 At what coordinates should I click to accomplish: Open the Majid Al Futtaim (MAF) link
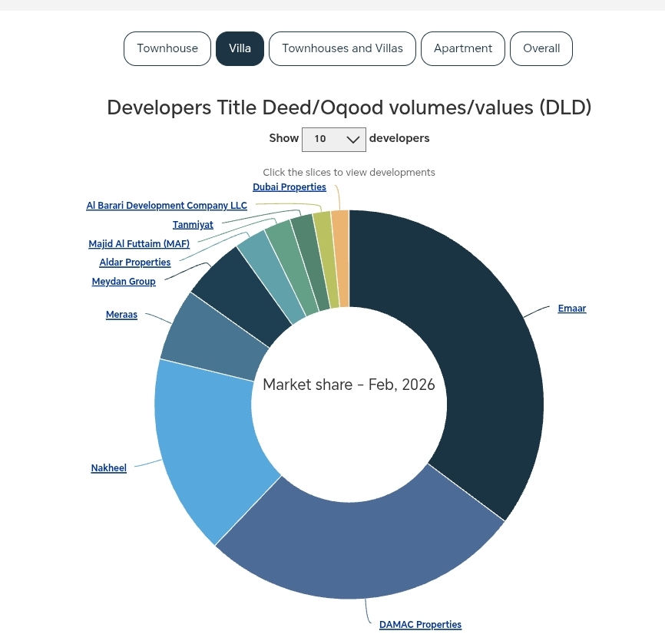pos(138,244)
